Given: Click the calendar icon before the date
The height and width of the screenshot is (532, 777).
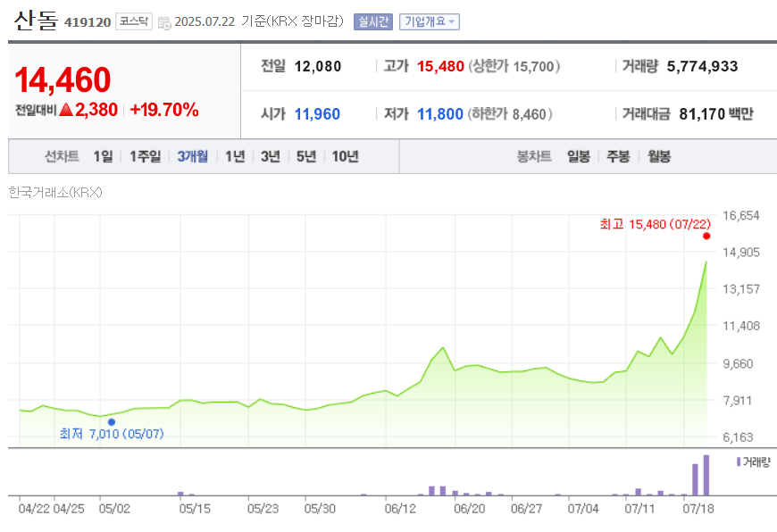Looking at the screenshot, I should pos(164,22).
